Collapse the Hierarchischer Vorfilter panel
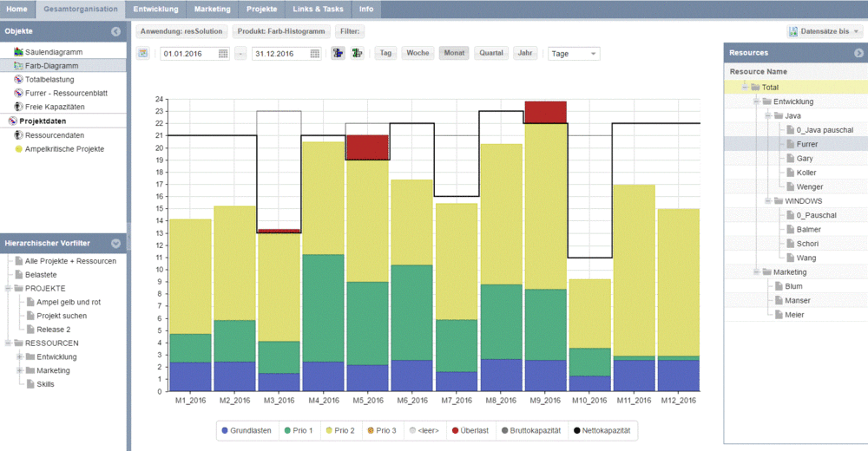868x451 pixels. click(x=115, y=243)
